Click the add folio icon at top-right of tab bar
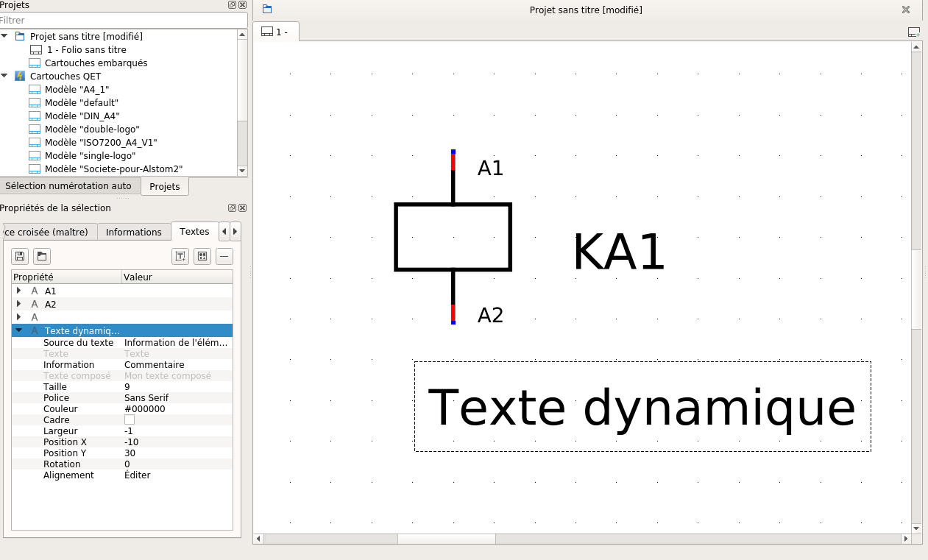This screenshot has height=560, width=928. [x=913, y=32]
